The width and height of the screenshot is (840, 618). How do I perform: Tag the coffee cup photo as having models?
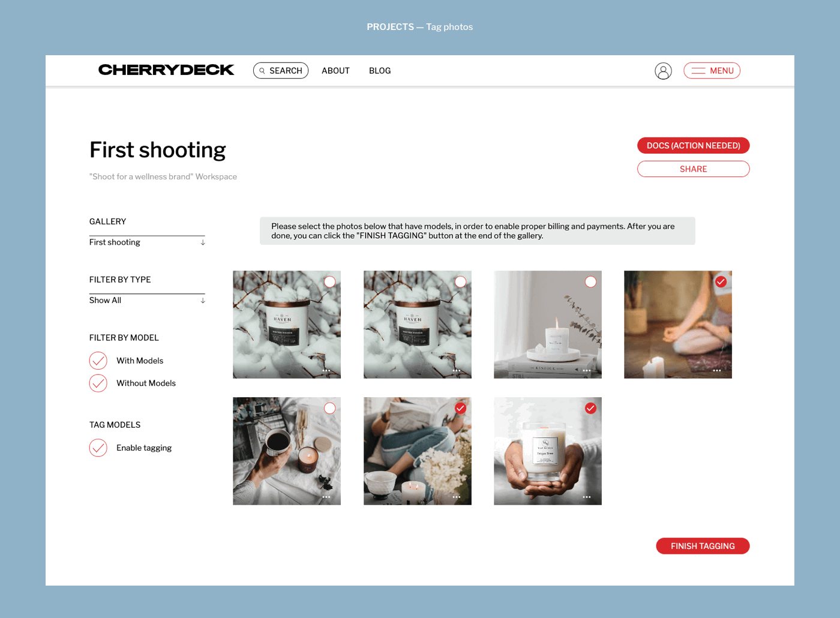click(x=329, y=408)
